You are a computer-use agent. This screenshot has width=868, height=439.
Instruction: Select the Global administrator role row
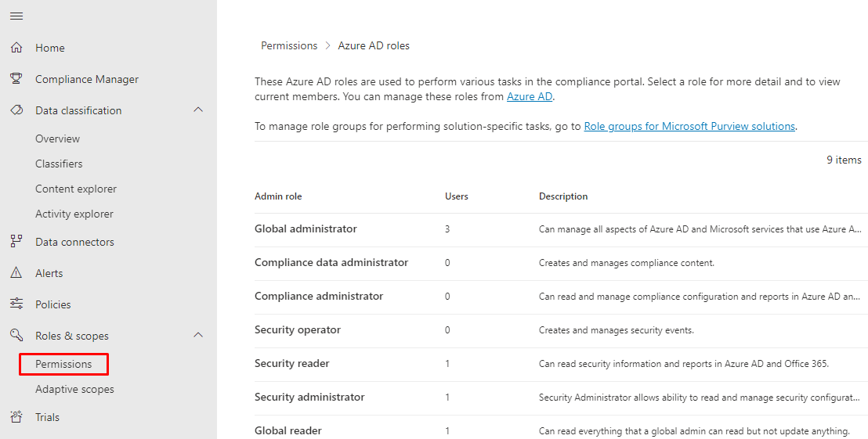coord(306,229)
